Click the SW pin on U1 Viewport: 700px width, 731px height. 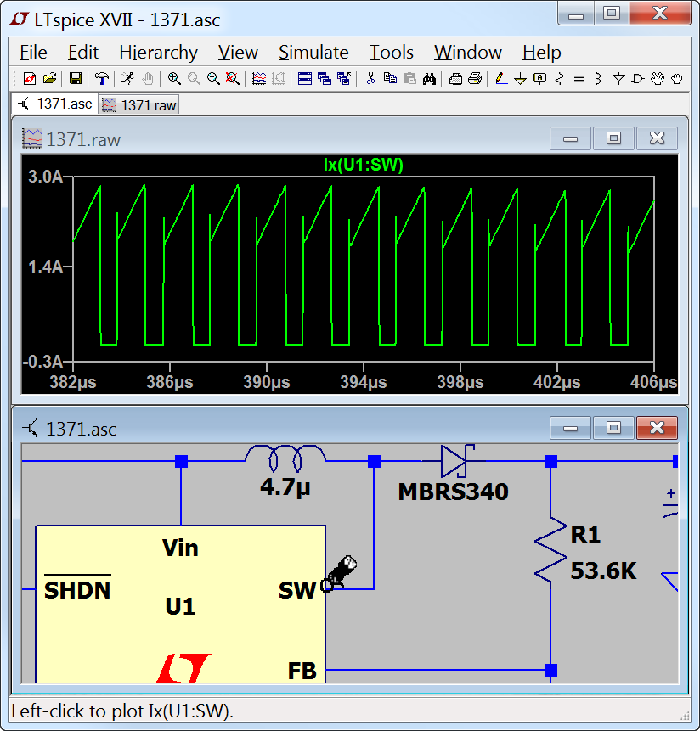pyautogui.click(x=327, y=587)
